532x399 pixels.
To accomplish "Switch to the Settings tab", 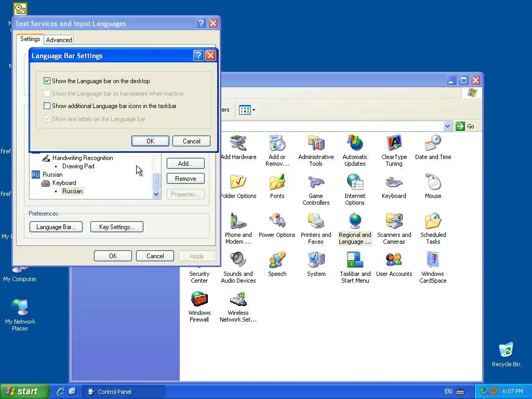I will [30, 39].
